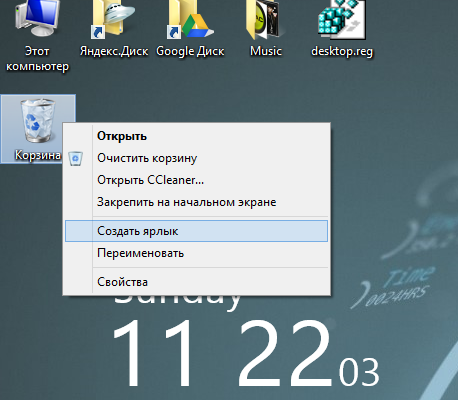Choose Свойства menu entry
458x400 pixels.
[x=197, y=282]
